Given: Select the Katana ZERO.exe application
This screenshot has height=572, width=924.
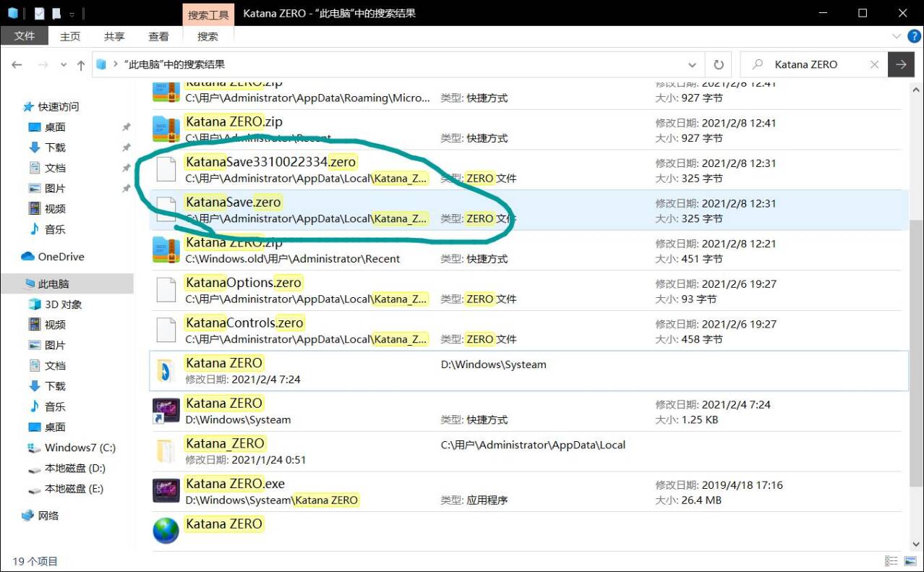Looking at the screenshot, I should point(529,492).
